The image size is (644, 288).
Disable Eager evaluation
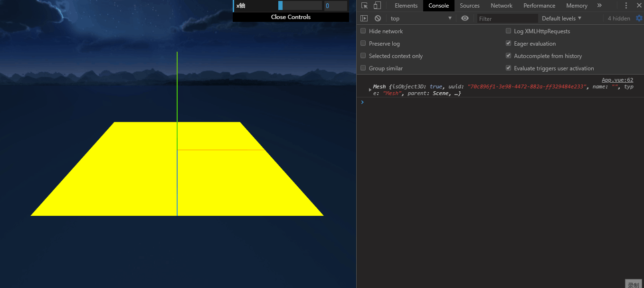(508, 43)
